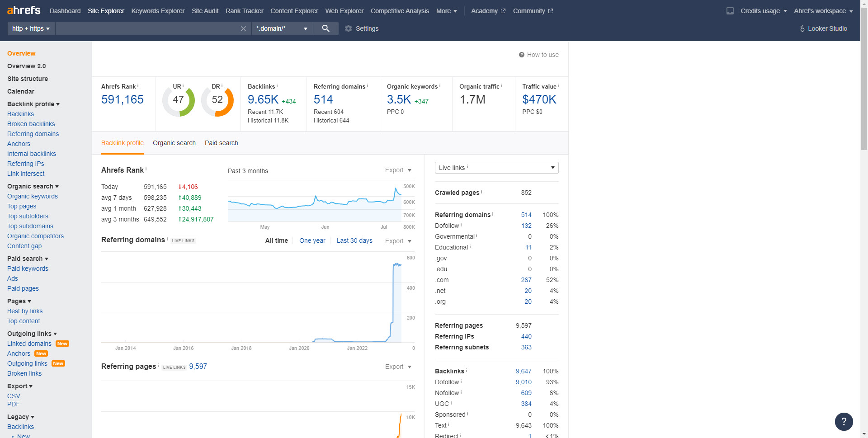This screenshot has height=438, width=868.
Task: Open Competitive Analysis
Action: coord(400,11)
